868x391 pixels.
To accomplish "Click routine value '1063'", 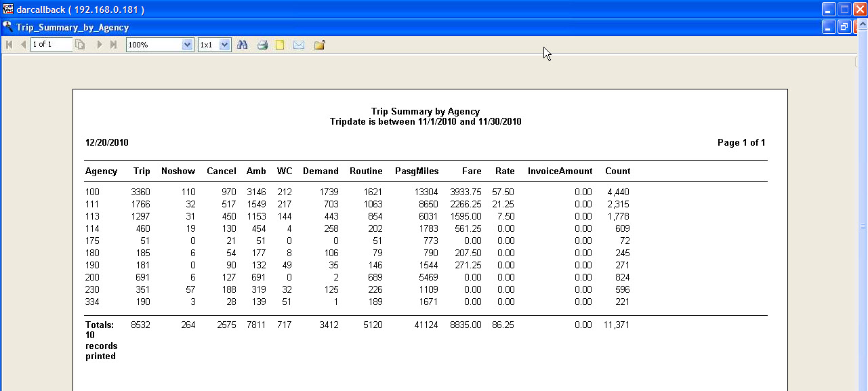I will pos(373,205).
